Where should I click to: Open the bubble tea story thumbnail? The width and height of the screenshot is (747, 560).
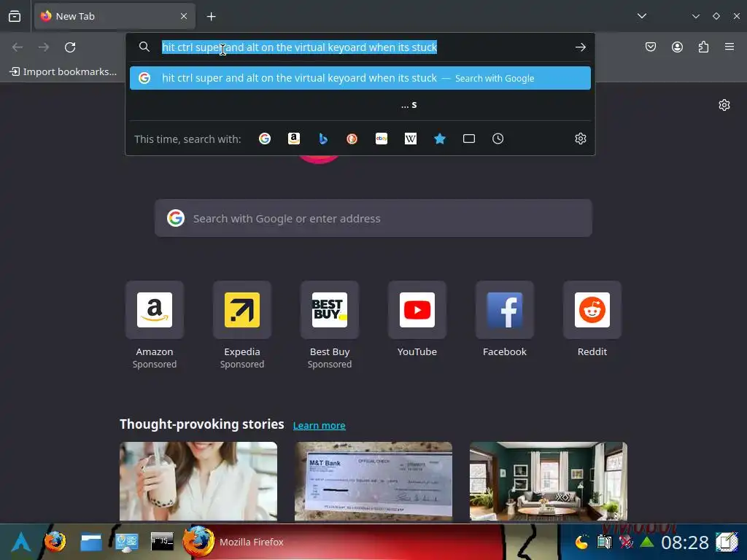tap(198, 481)
